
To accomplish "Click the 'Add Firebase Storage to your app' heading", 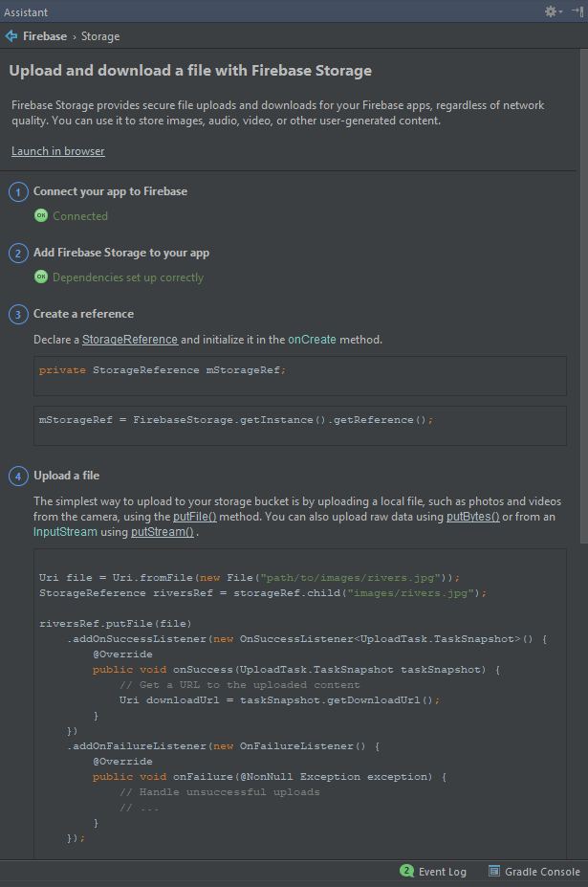I will (121, 253).
